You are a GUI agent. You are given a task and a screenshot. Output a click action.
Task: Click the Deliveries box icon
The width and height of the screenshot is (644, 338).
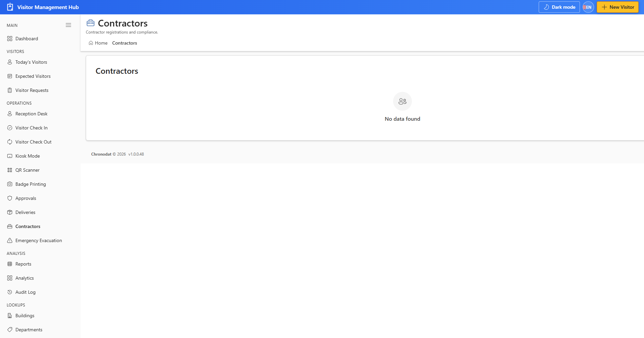click(10, 212)
